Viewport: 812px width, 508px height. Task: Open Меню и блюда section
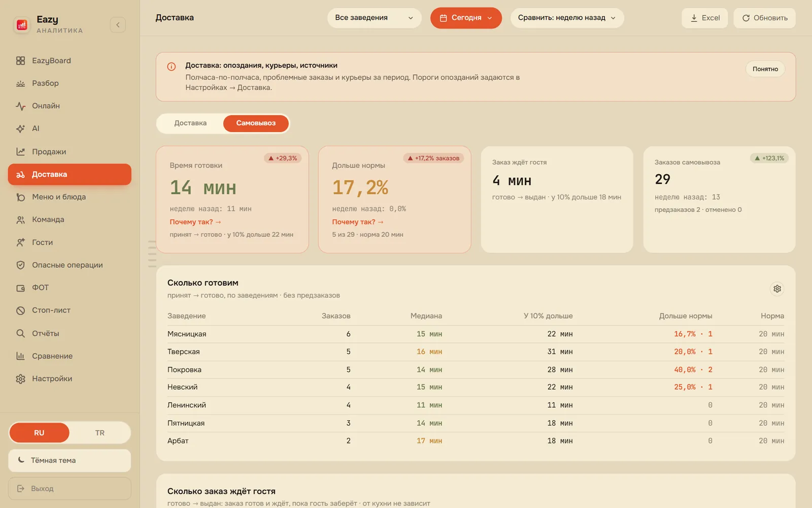[x=70, y=197]
